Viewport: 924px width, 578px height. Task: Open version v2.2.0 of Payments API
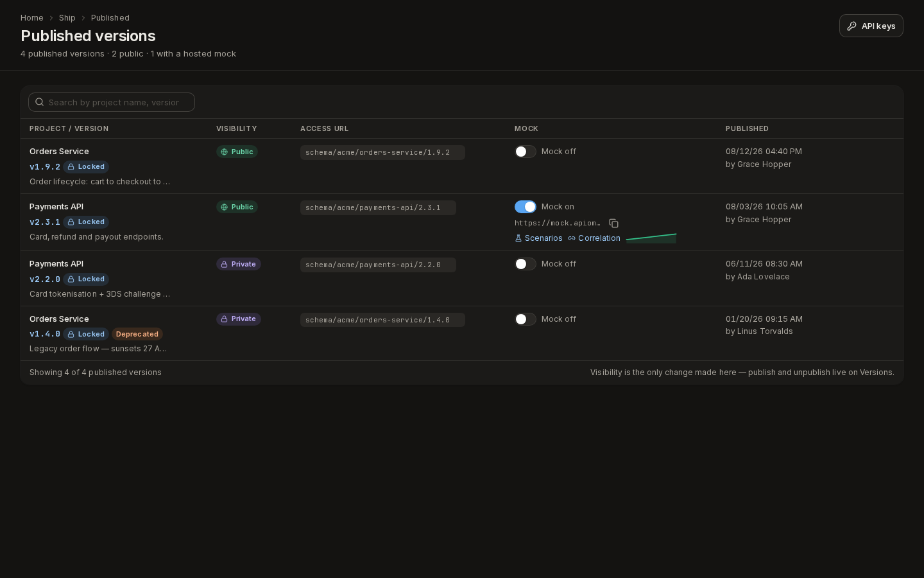point(45,279)
